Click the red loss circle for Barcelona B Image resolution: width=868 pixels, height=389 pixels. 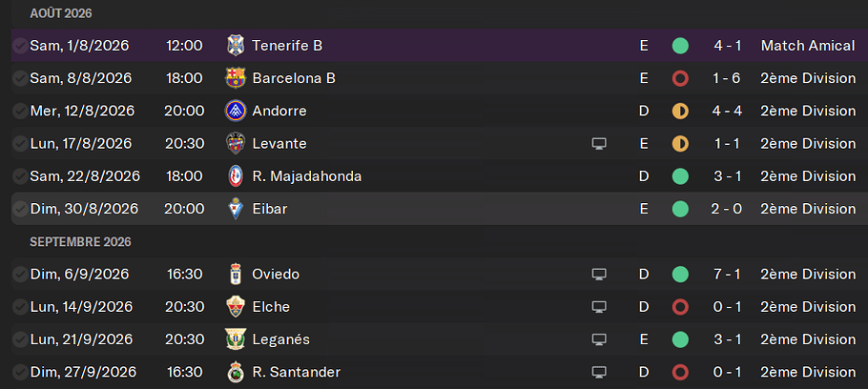coord(680,78)
